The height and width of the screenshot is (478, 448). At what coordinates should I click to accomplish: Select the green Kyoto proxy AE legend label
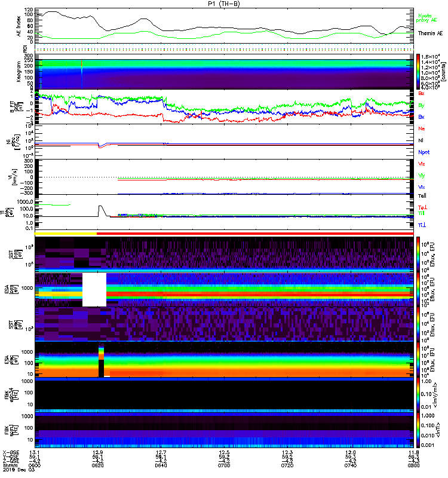[426, 18]
